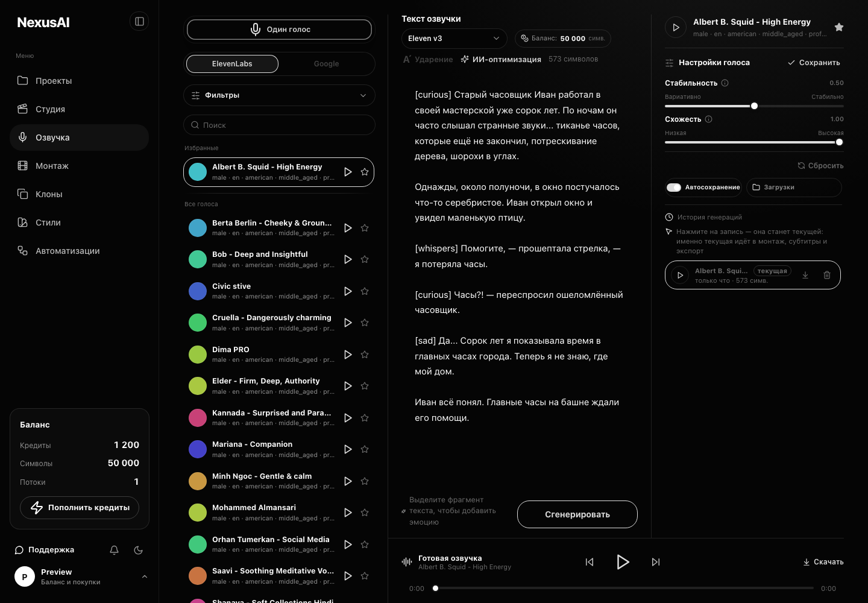Delete the current generation record
This screenshot has height=603, width=868.
tap(827, 275)
